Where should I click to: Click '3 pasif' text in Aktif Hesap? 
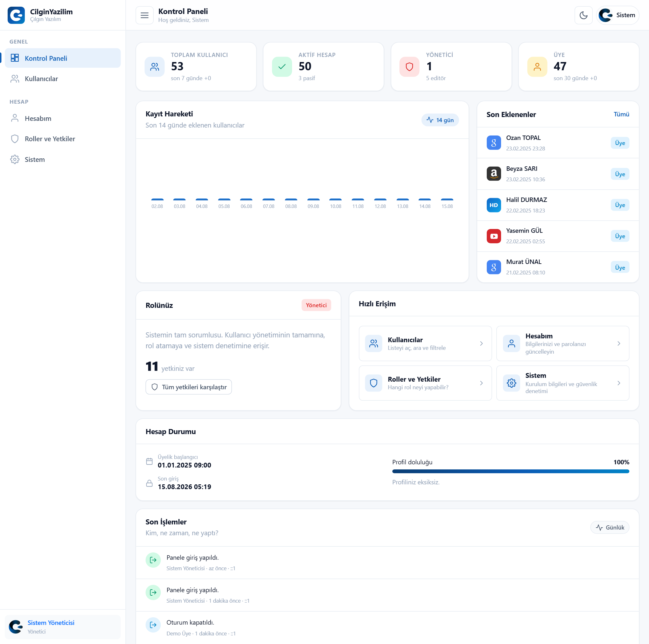tap(306, 78)
